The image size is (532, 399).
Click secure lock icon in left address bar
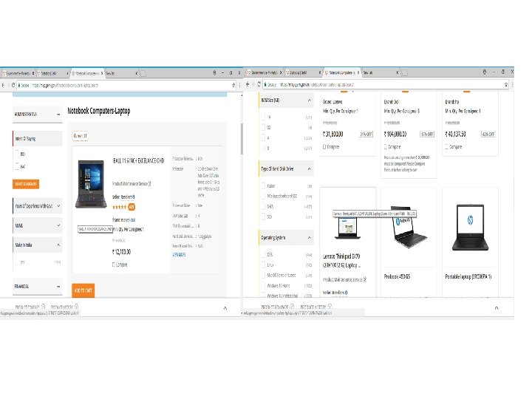19,86
